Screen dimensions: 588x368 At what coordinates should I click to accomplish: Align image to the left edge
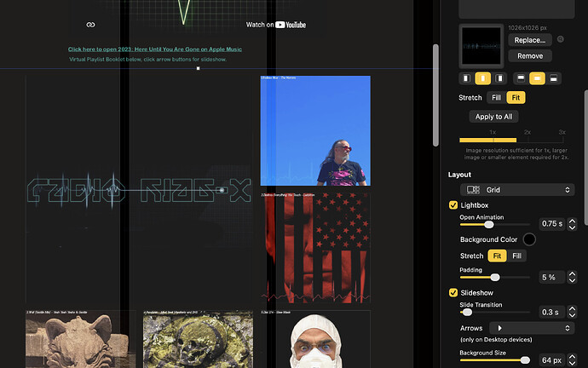click(x=466, y=78)
